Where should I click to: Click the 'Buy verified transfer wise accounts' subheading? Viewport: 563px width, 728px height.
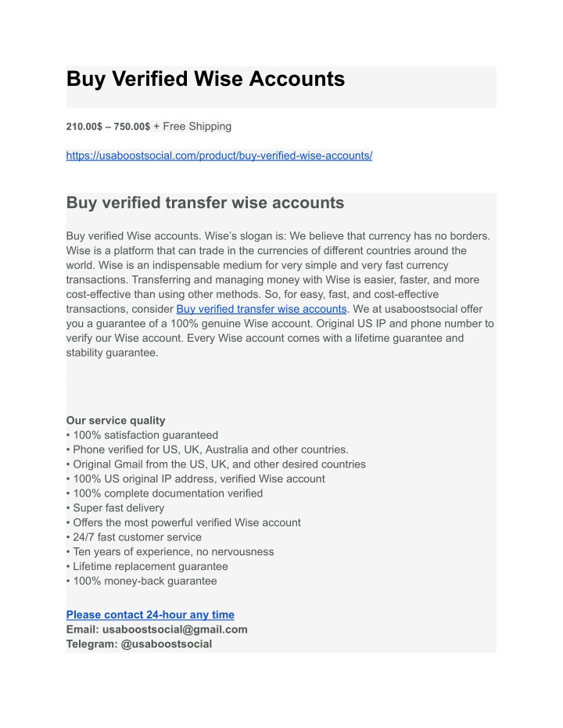tap(205, 203)
